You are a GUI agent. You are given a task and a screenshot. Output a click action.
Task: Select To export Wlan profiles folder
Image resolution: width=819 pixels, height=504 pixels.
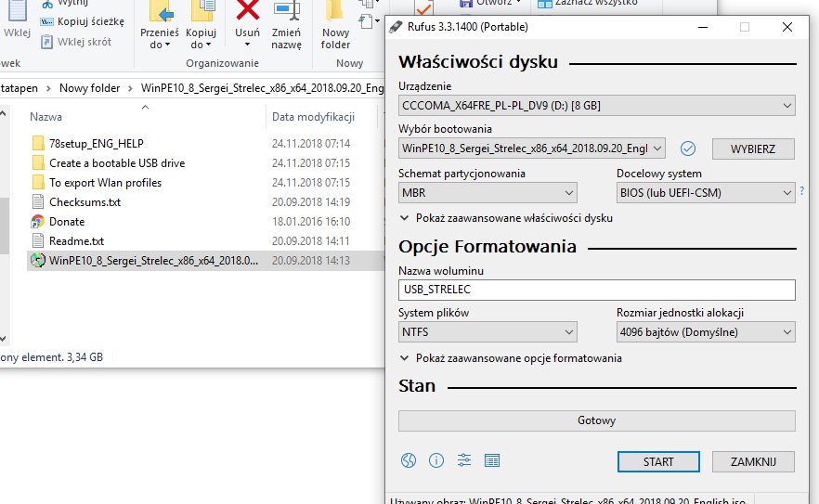click(x=105, y=183)
